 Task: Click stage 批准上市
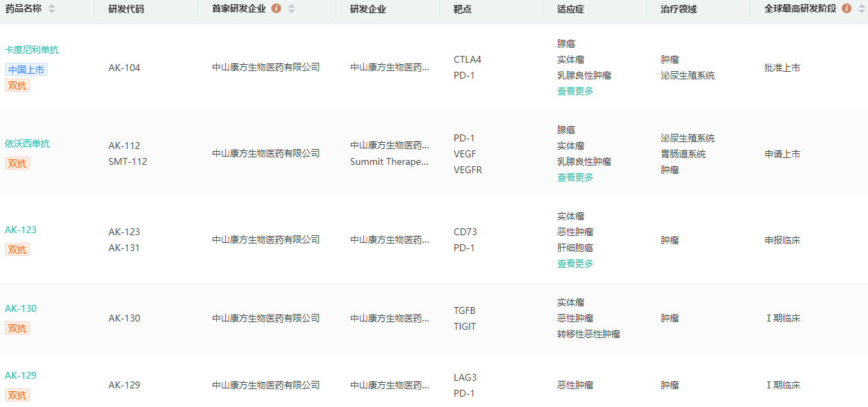tap(782, 68)
